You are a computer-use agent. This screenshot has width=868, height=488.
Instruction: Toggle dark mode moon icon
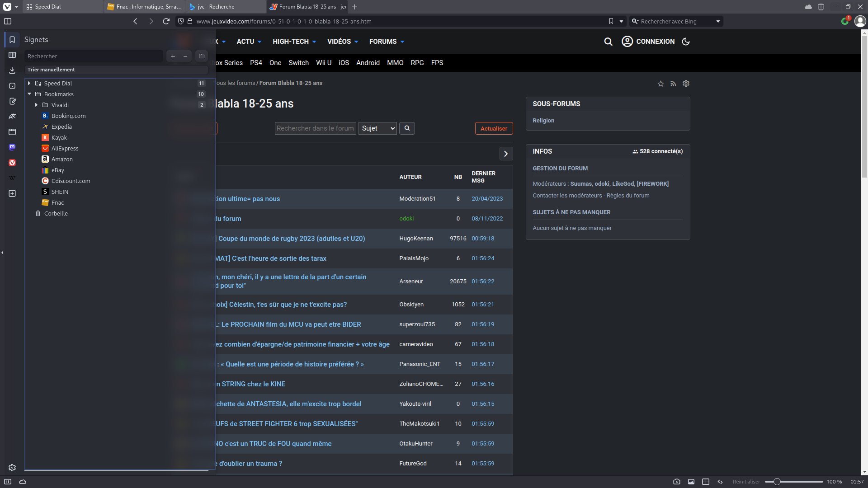[686, 42]
